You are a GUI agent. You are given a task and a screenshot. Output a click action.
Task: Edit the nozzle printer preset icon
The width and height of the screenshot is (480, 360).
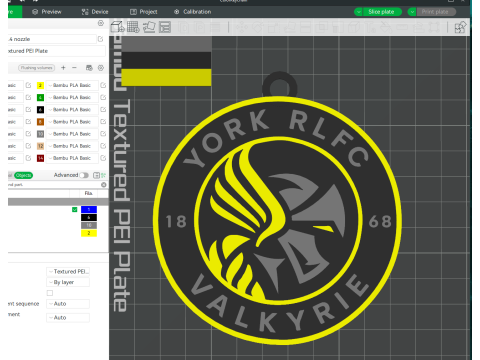(100, 39)
